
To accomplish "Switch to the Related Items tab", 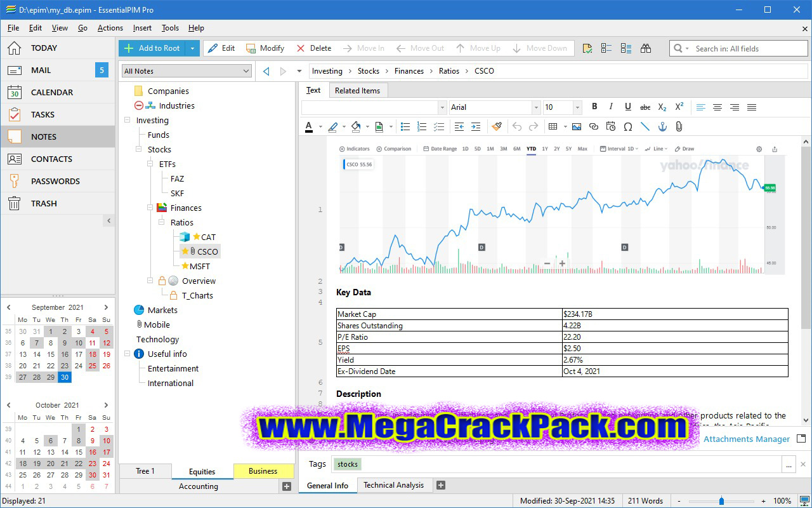I will click(357, 91).
